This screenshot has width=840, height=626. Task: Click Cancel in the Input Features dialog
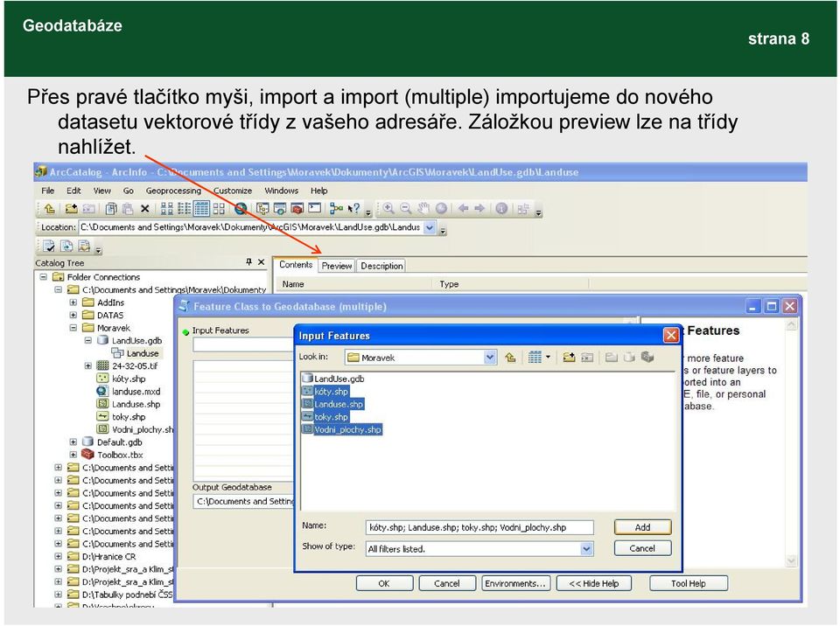(x=642, y=548)
